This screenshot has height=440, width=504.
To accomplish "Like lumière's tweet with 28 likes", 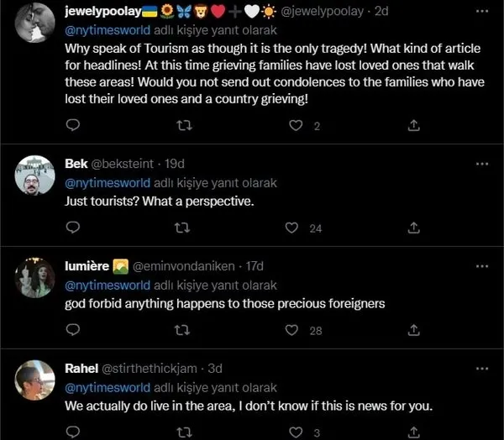I will (x=291, y=330).
